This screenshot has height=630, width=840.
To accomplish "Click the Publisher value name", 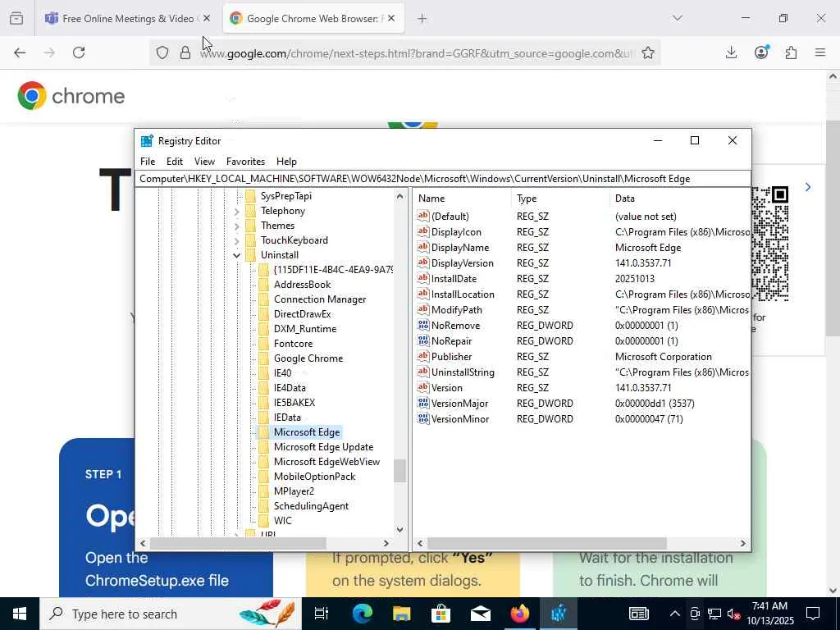I will (451, 356).
